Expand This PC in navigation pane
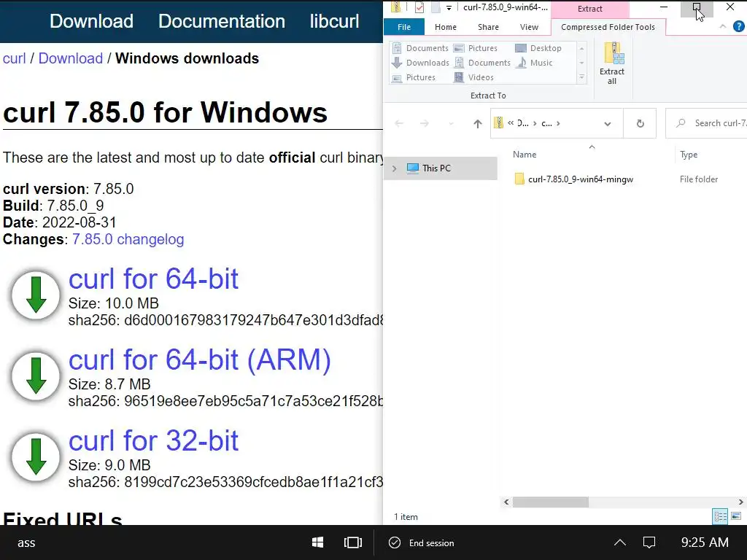 tap(394, 168)
